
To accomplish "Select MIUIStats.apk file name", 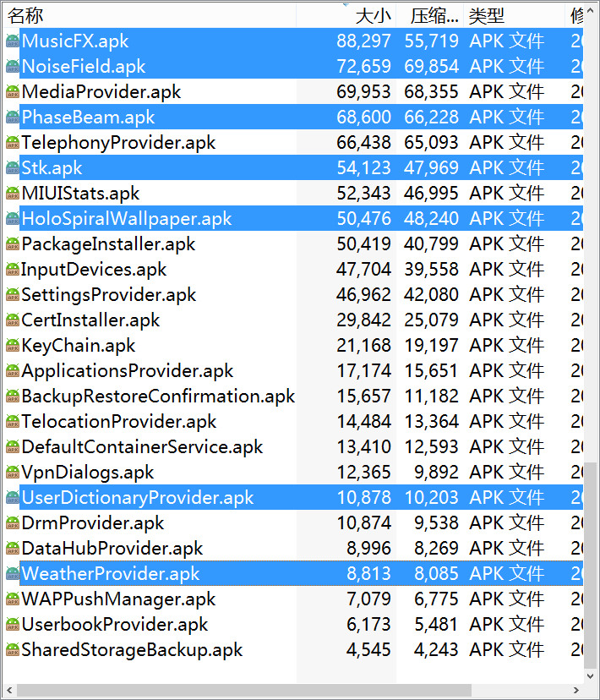I will [x=80, y=194].
